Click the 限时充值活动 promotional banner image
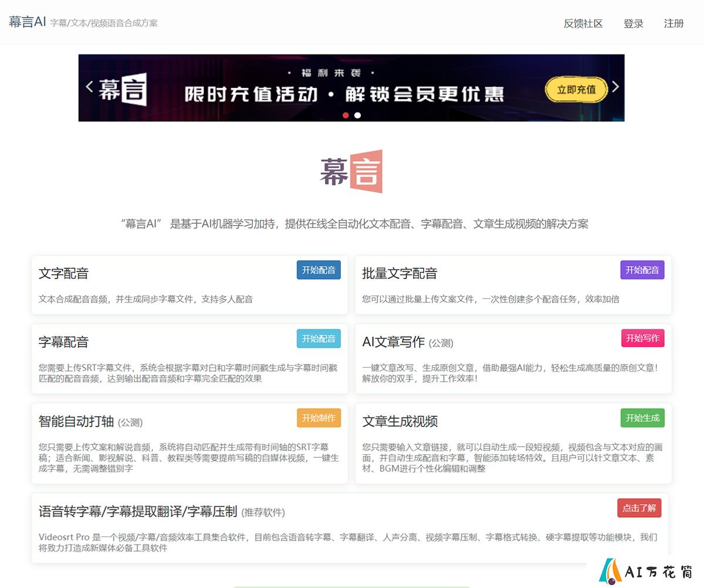 click(x=351, y=88)
